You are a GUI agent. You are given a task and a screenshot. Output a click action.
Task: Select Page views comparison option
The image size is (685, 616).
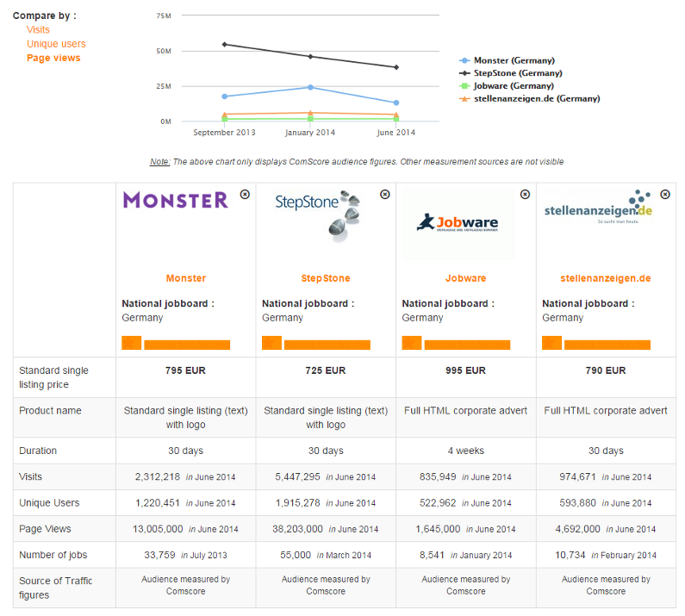point(53,58)
